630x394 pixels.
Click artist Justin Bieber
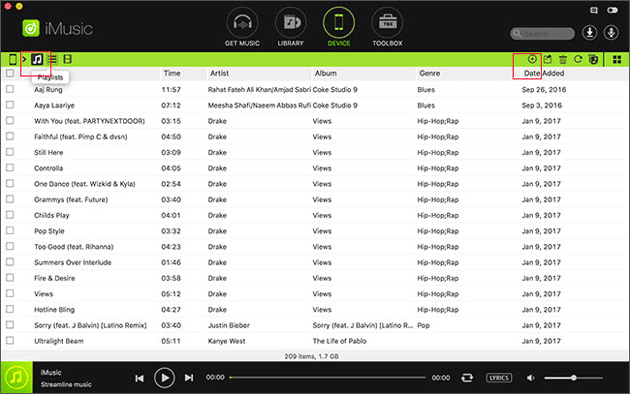(229, 325)
